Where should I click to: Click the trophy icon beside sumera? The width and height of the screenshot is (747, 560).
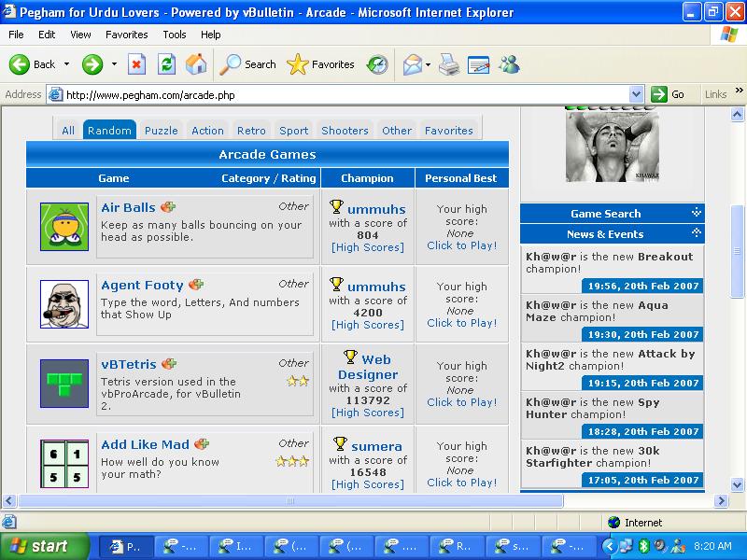pos(340,444)
